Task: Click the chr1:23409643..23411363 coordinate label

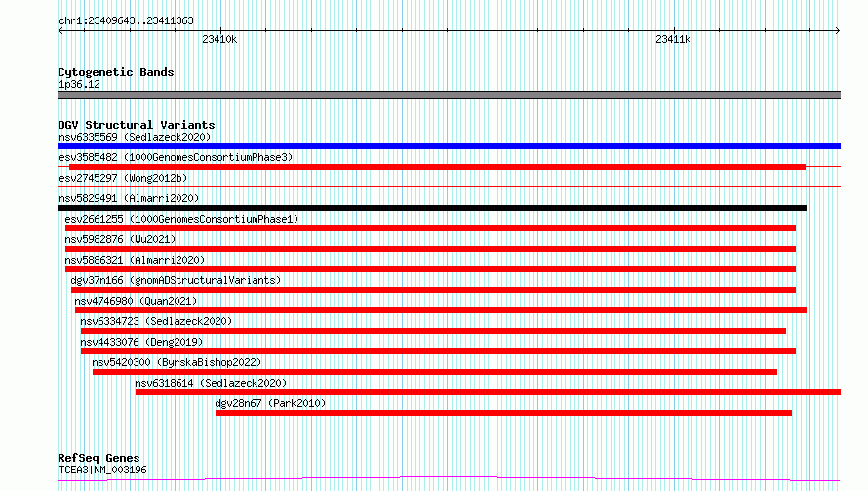Action: (126, 20)
